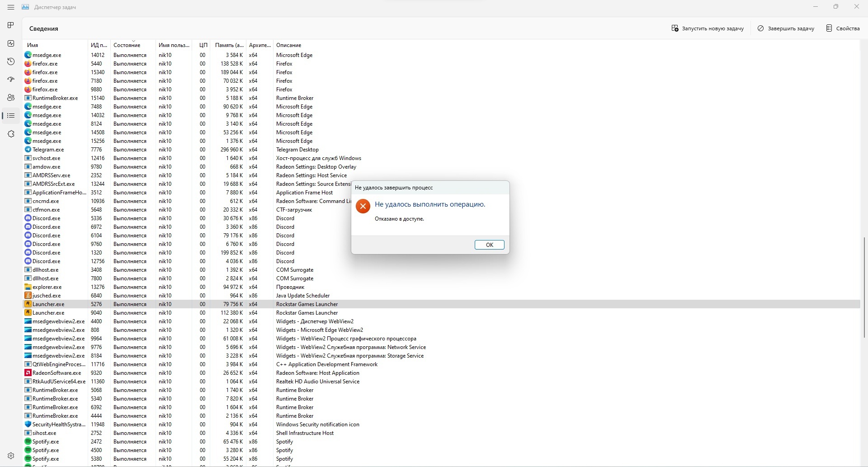The image size is (868, 467).
Task: Open Task Manager settings gear
Action: (11, 456)
